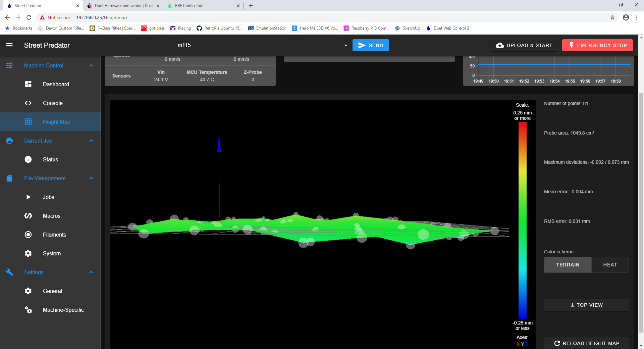
Task: Open the G-code input history dropdown
Action: [345, 45]
